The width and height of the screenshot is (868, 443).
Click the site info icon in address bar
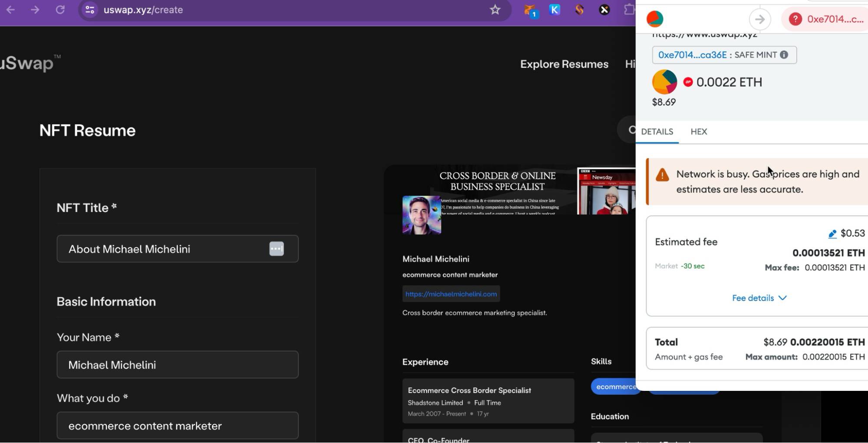click(90, 10)
